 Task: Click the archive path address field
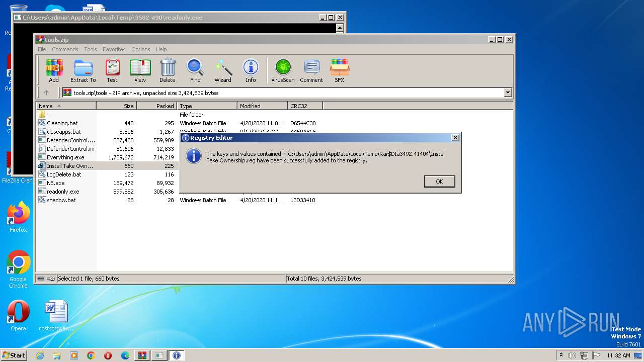coord(283,93)
